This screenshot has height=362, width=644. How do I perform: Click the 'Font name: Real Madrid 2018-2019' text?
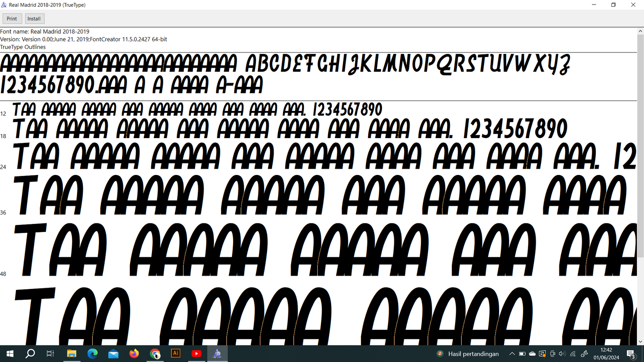click(45, 32)
